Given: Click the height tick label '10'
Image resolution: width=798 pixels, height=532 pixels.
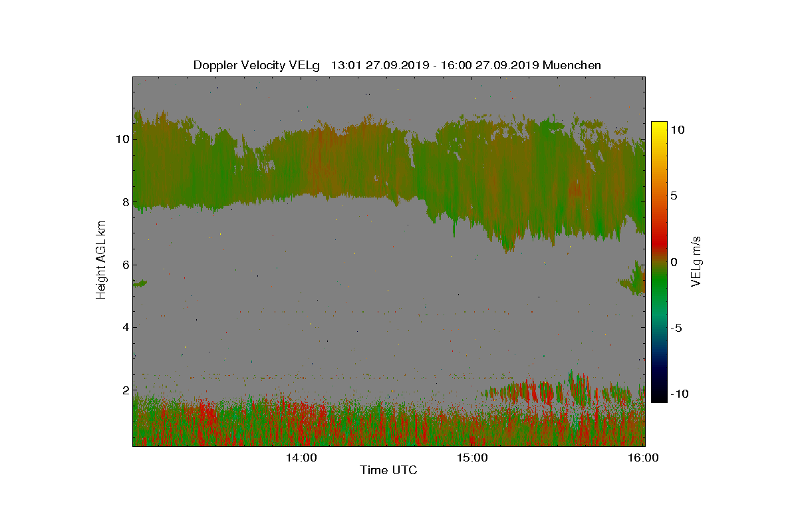Looking at the screenshot, I should [x=121, y=139].
